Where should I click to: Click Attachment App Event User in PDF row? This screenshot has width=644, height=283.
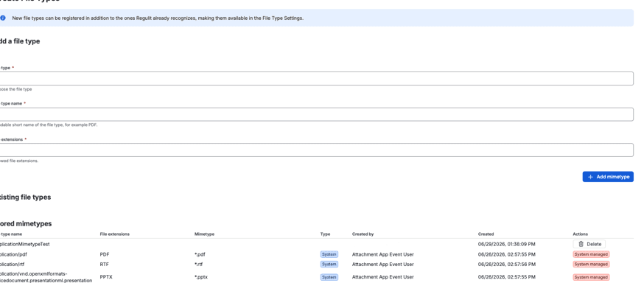(382, 254)
